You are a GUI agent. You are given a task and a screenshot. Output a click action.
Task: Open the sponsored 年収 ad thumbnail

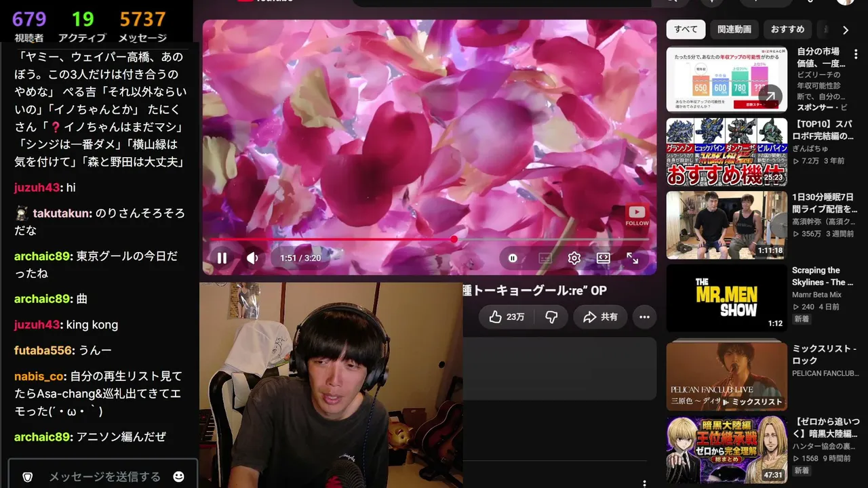(726, 79)
